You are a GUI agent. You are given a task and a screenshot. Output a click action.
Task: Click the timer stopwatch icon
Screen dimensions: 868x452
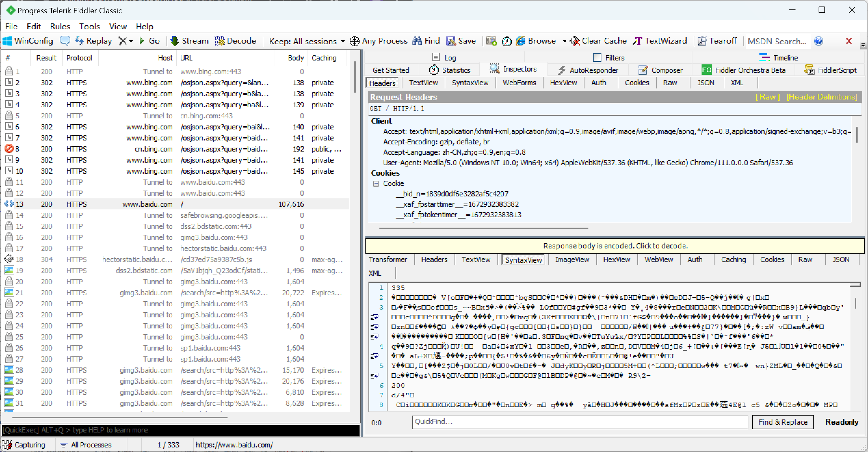[x=506, y=41]
